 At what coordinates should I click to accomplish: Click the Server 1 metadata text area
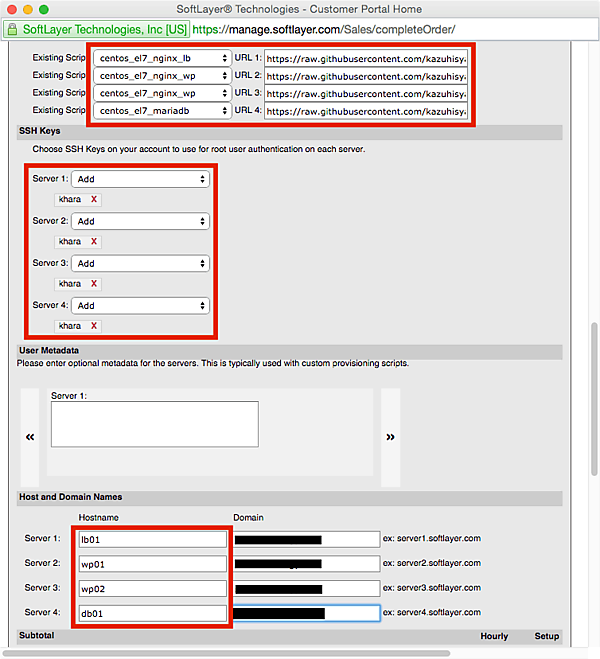(x=155, y=424)
